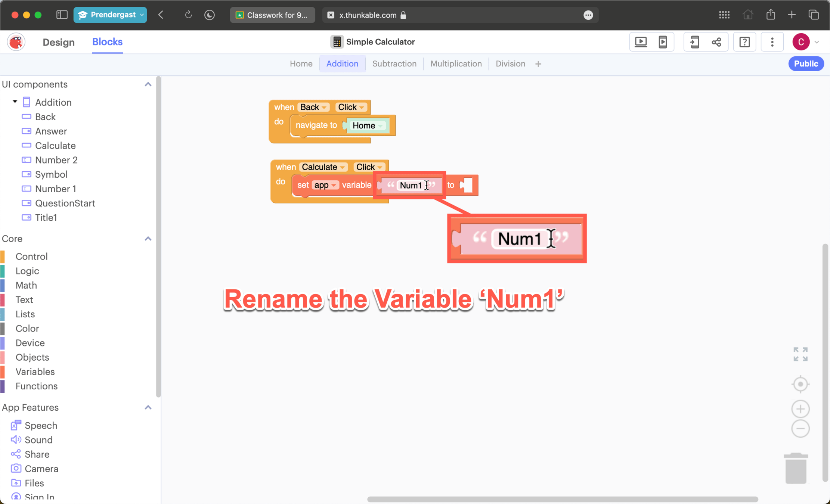Collapse the UI components section
Viewport: 830px width, 504px height.
(x=148, y=84)
